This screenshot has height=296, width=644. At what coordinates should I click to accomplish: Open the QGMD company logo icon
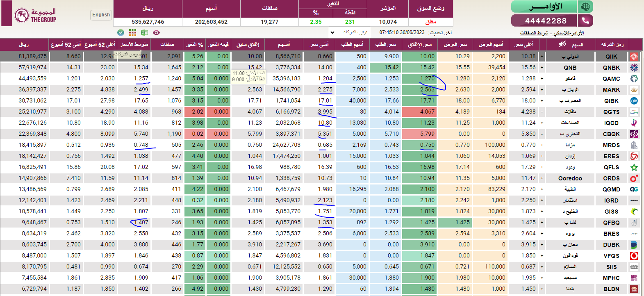click(634, 189)
